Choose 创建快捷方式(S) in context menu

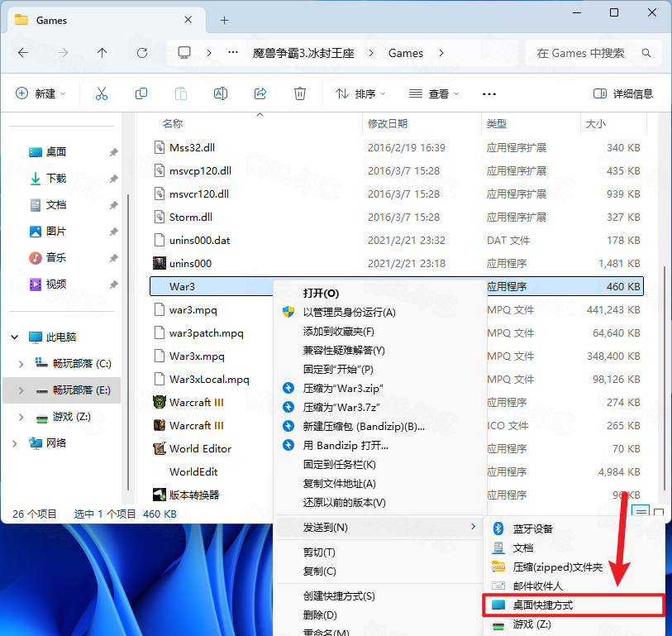click(339, 596)
